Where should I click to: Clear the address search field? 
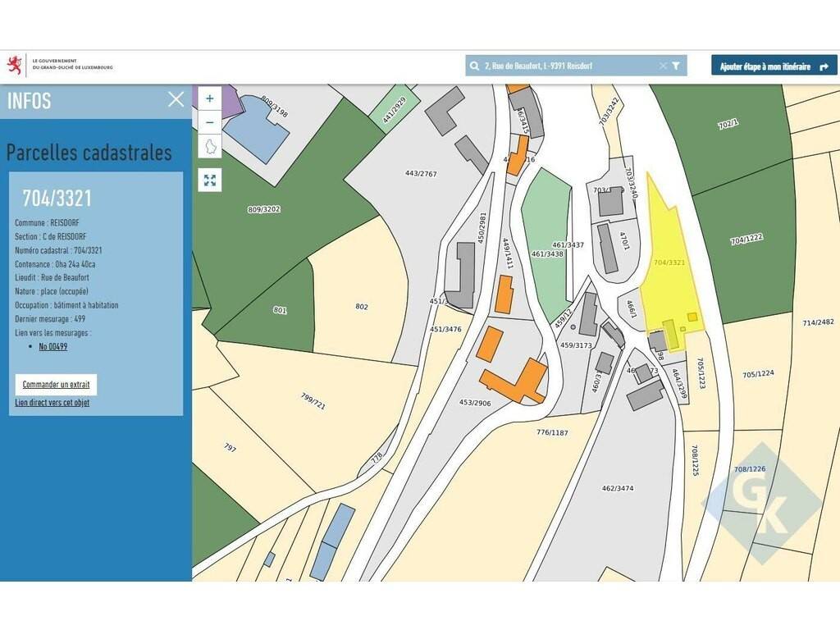coord(663,66)
